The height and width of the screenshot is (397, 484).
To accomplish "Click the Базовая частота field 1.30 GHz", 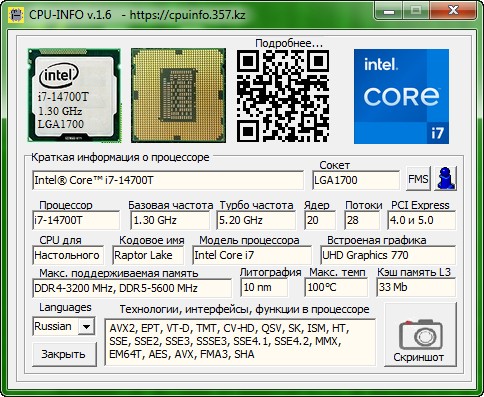I will (x=170, y=220).
